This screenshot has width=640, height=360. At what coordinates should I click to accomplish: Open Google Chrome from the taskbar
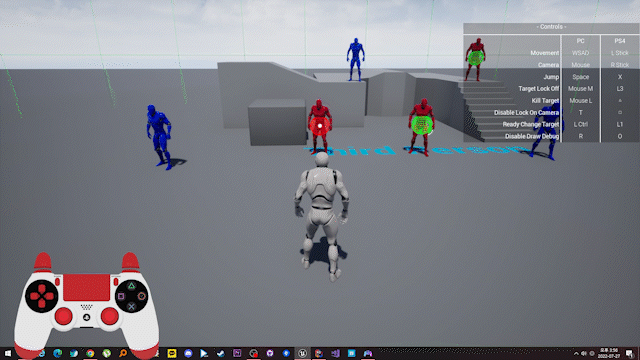90,353
